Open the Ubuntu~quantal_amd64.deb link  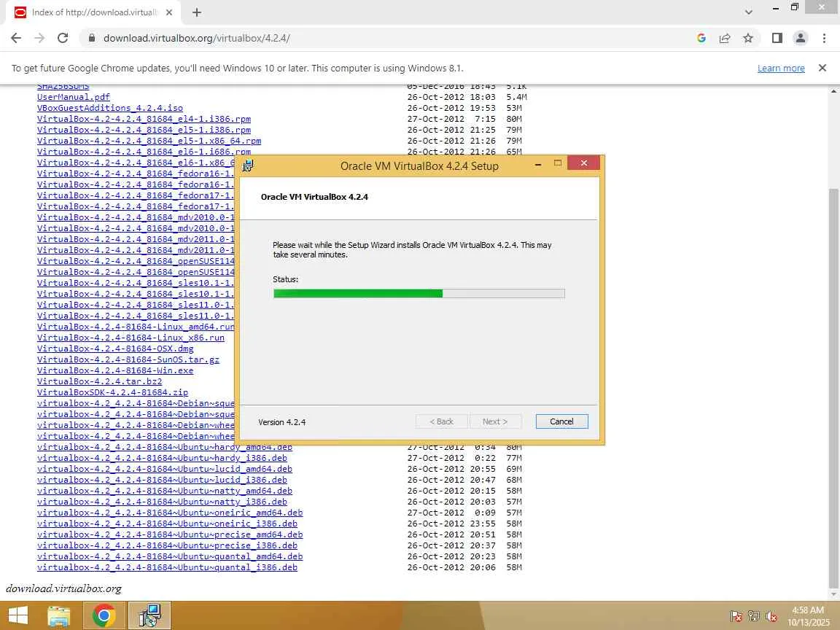point(170,556)
